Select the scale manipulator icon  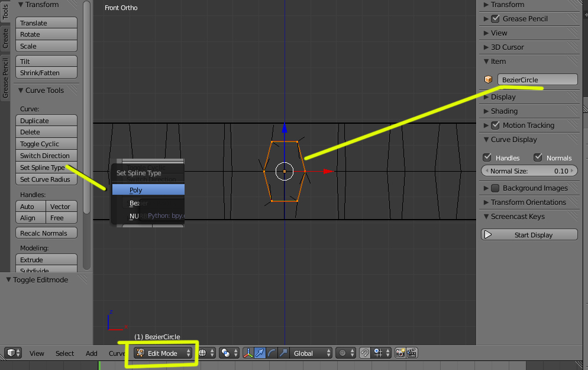click(x=283, y=353)
